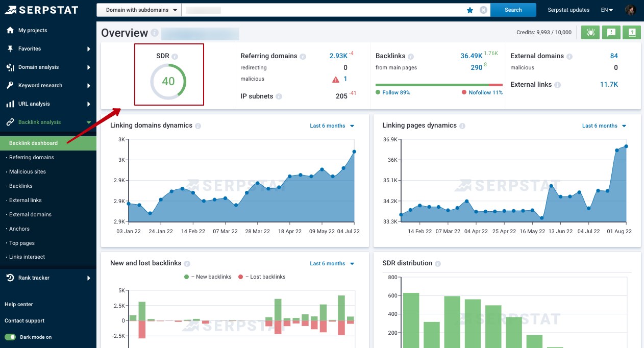Clear the search field with X icon
The image size is (644, 348).
coord(483,10)
